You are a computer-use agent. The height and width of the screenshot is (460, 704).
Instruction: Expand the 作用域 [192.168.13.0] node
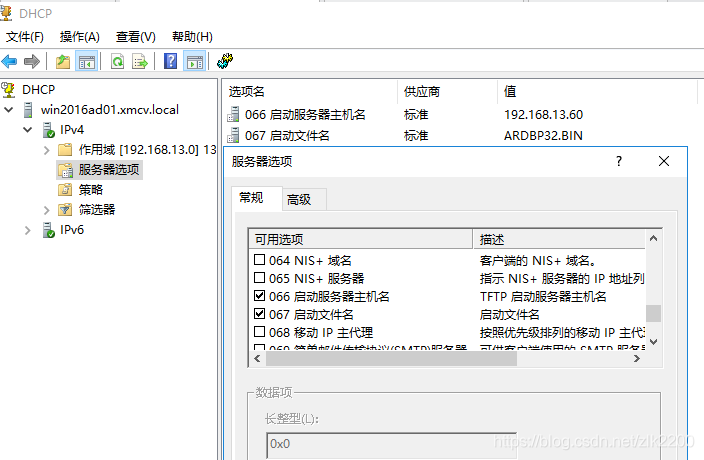pyautogui.click(x=47, y=150)
